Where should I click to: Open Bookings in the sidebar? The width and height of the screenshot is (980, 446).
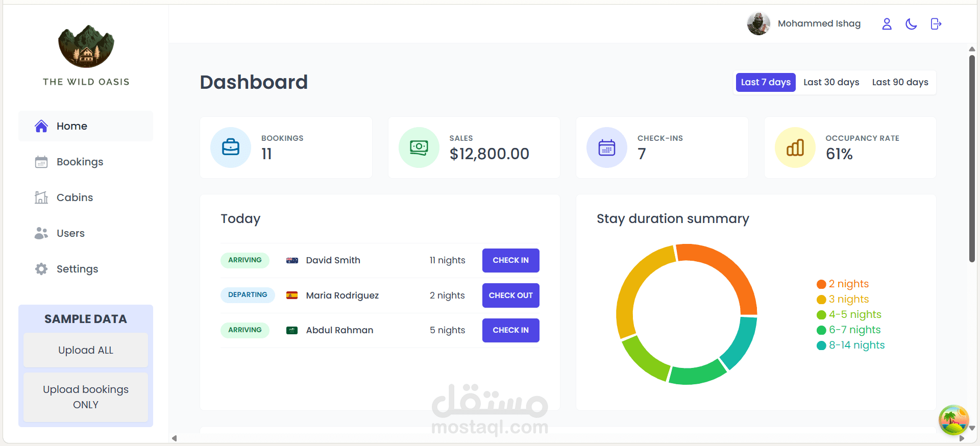(x=86, y=162)
